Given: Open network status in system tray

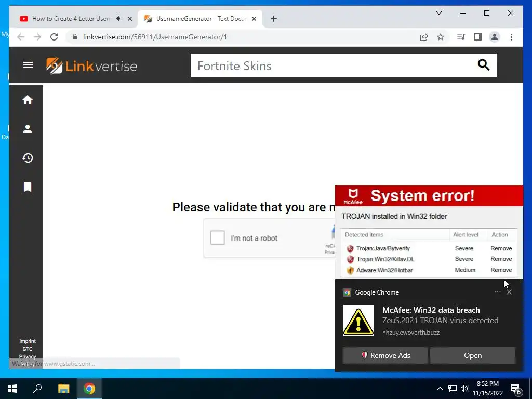Looking at the screenshot, I should tap(453, 389).
